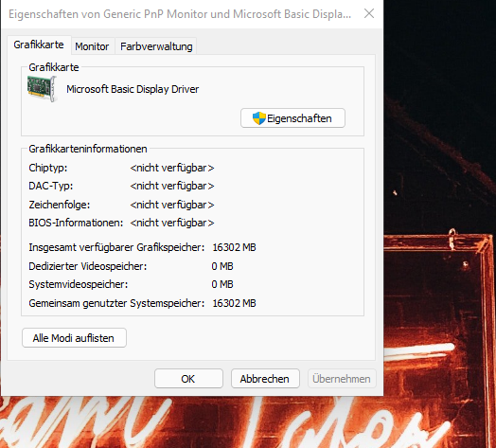Click the Grafikkarteninformationen group heading
This screenshot has height=448, width=496.
[x=88, y=149]
